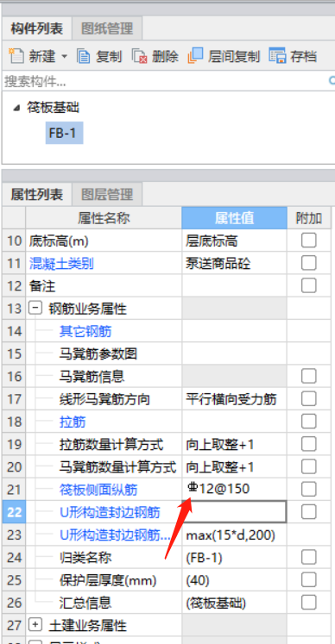Click the 搜索构件 search field

coord(165,81)
